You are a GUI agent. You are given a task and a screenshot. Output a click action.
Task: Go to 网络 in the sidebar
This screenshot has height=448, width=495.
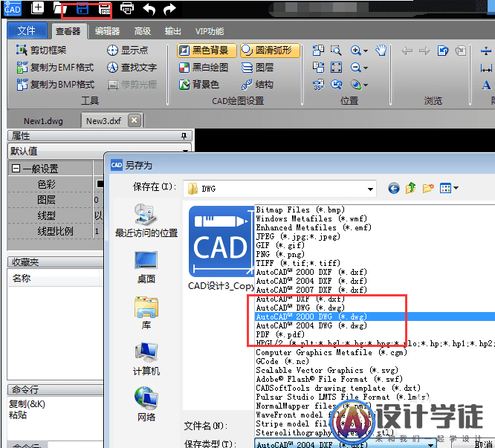pyautogui.click(x=146, y=405)
